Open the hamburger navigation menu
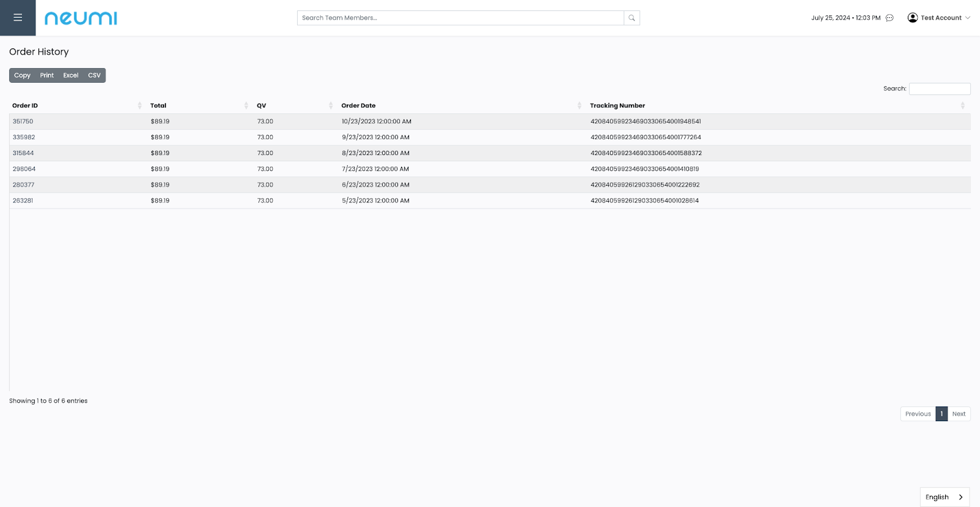Viewport: 980px width, 507px height. (x=18, y=18)
